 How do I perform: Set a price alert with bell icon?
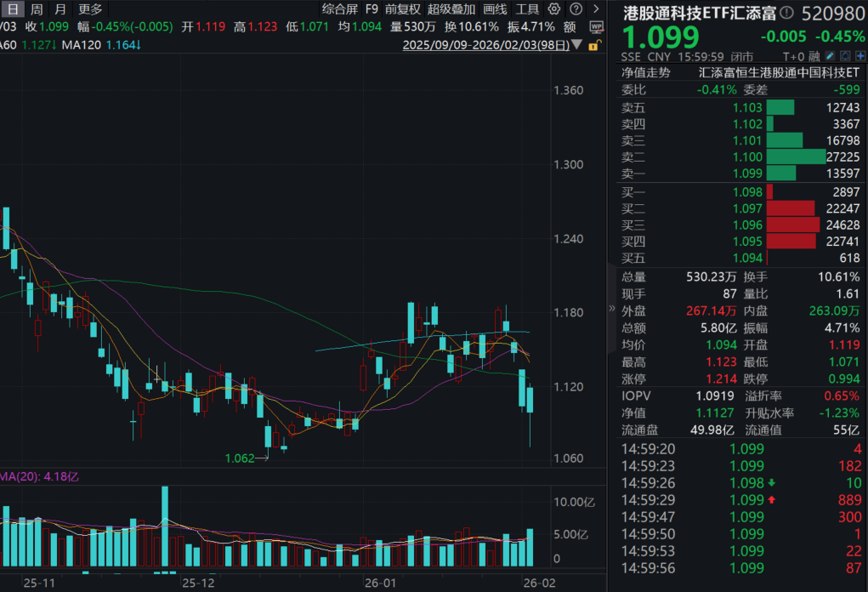pos(845,56)
